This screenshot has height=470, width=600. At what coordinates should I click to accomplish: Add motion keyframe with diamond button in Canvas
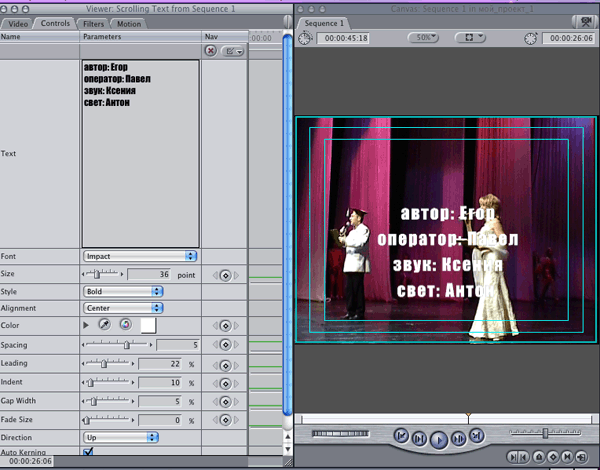click(x=553, y=457)
